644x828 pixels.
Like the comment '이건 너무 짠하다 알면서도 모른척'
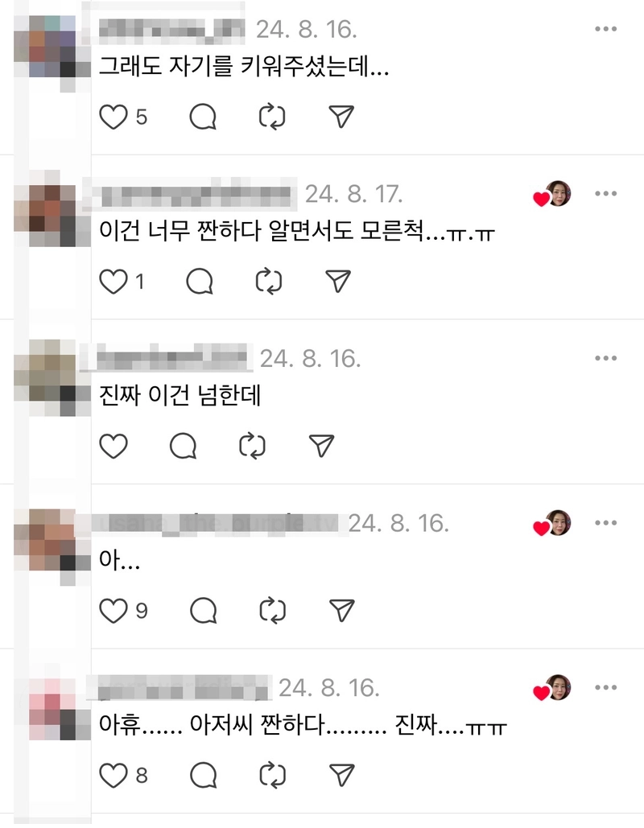(x=114, y=282)
